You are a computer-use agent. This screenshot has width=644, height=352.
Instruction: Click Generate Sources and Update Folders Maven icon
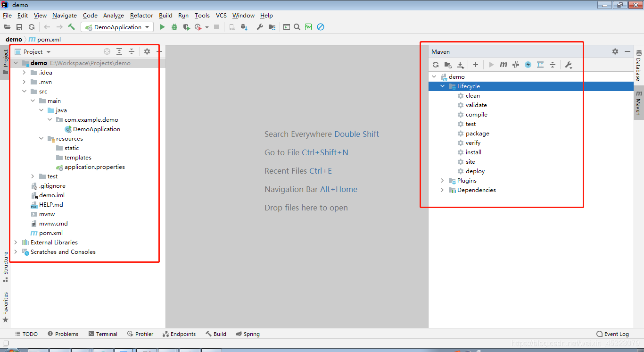point(448,65)
